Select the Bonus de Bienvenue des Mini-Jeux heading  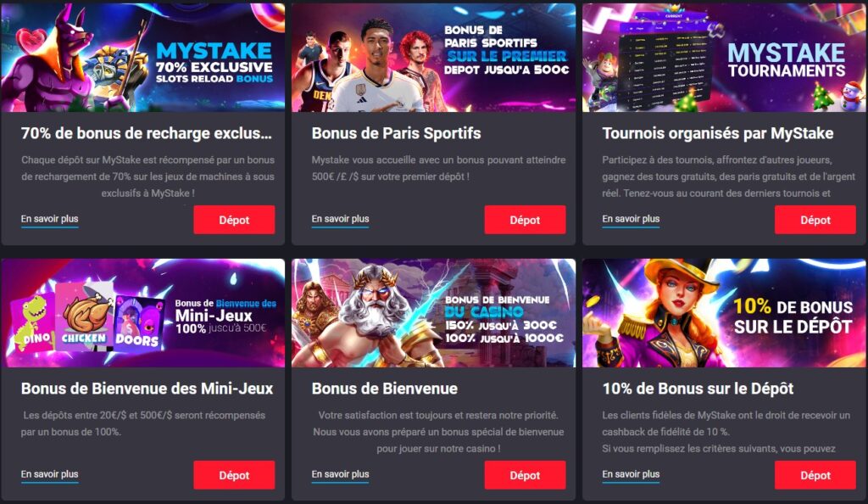pyautogui.click(x=147, y=389)
